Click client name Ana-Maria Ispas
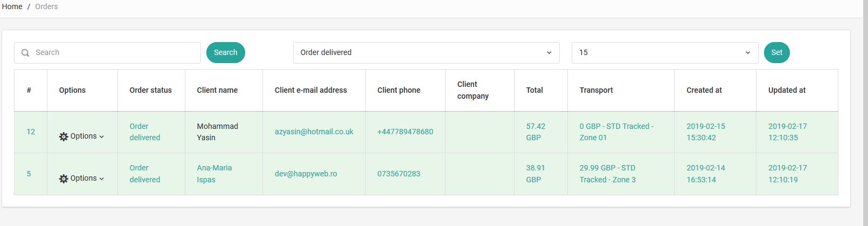The height and width of the screenshot is (226, 868). [x=214, y=174]
